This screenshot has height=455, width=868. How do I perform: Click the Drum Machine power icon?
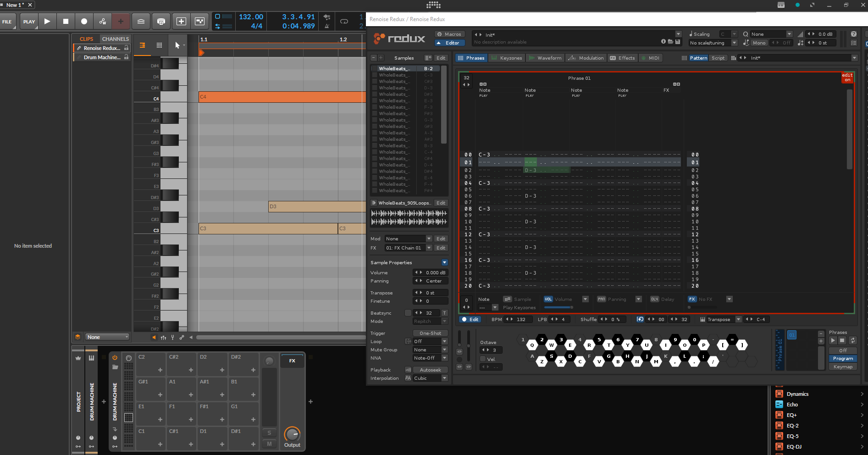point(115,358)
